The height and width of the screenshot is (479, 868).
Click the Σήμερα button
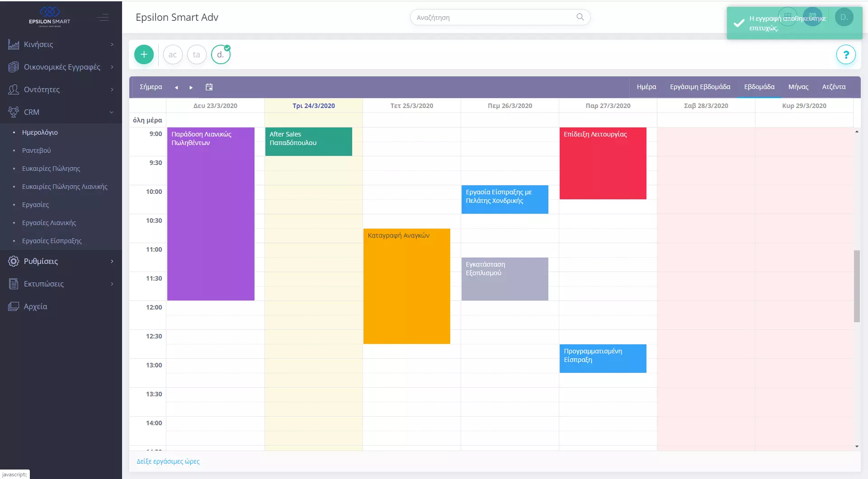coord(151,87)
